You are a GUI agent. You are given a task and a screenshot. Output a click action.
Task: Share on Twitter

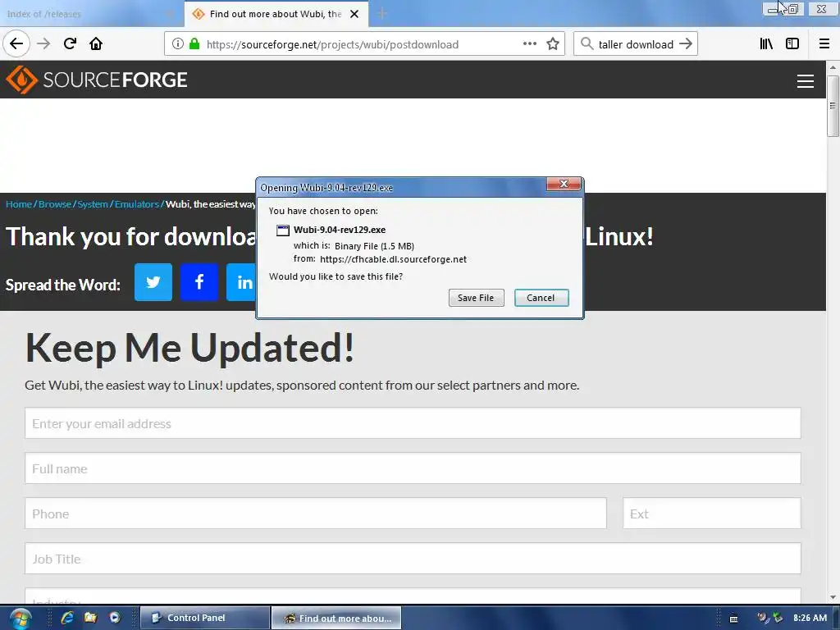tap(153, 282)
